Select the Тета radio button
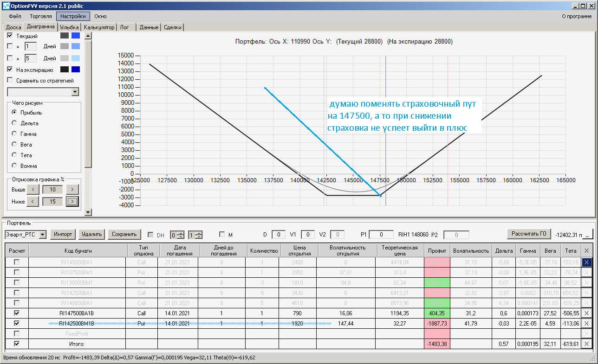The width and height of the screenshot is (598, 364). [14, 155]
